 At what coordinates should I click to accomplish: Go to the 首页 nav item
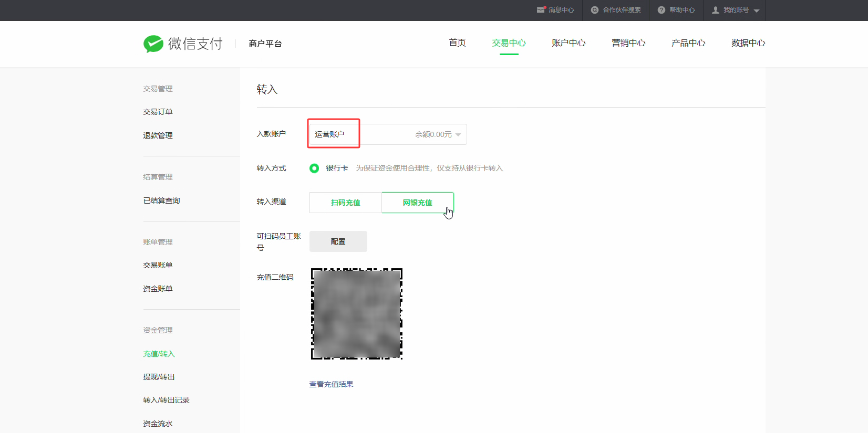click(x=457, y=43)
